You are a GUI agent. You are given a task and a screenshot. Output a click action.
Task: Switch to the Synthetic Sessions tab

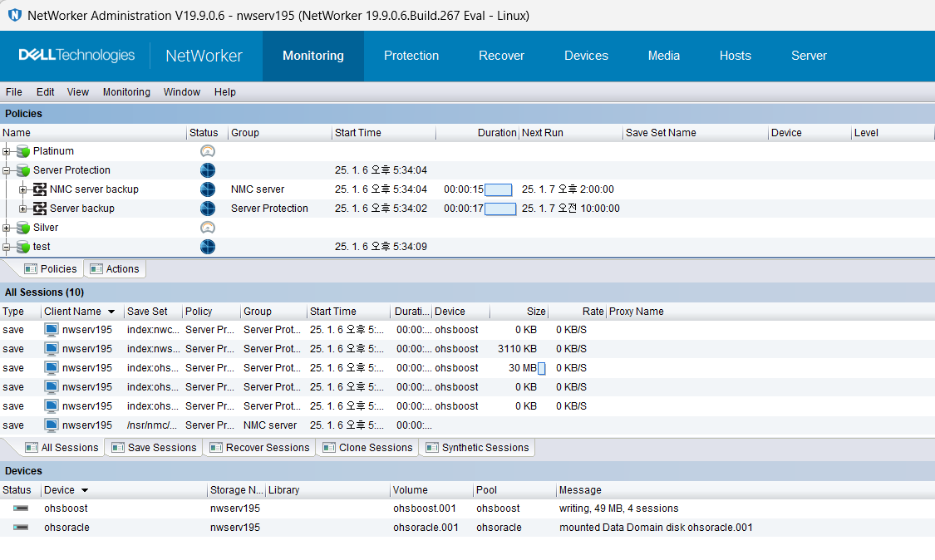point(477,447)
